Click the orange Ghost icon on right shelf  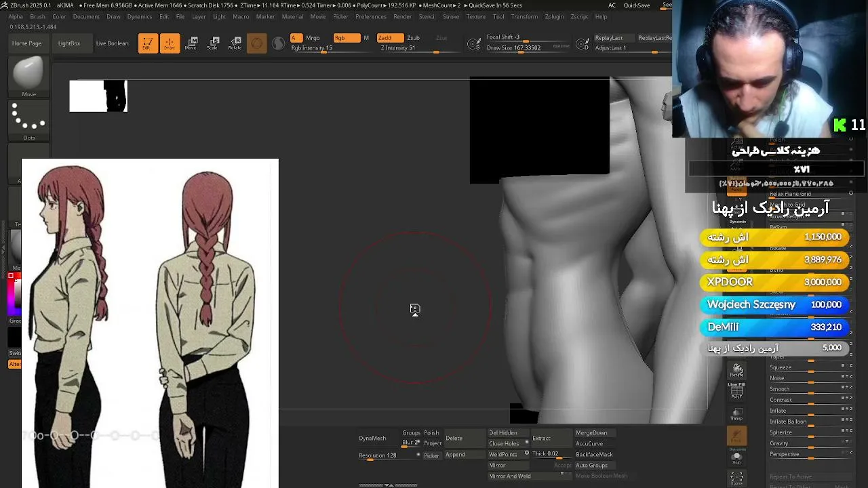coord(737,436)
